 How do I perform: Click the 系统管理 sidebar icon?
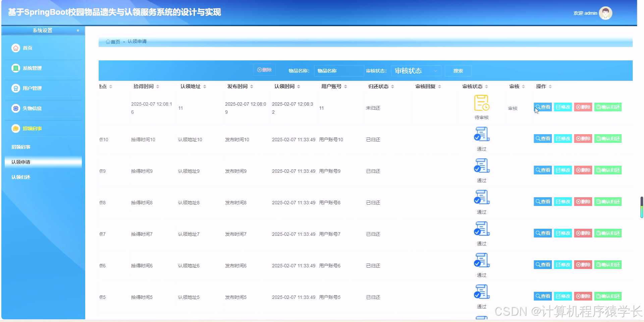point(16,68)
